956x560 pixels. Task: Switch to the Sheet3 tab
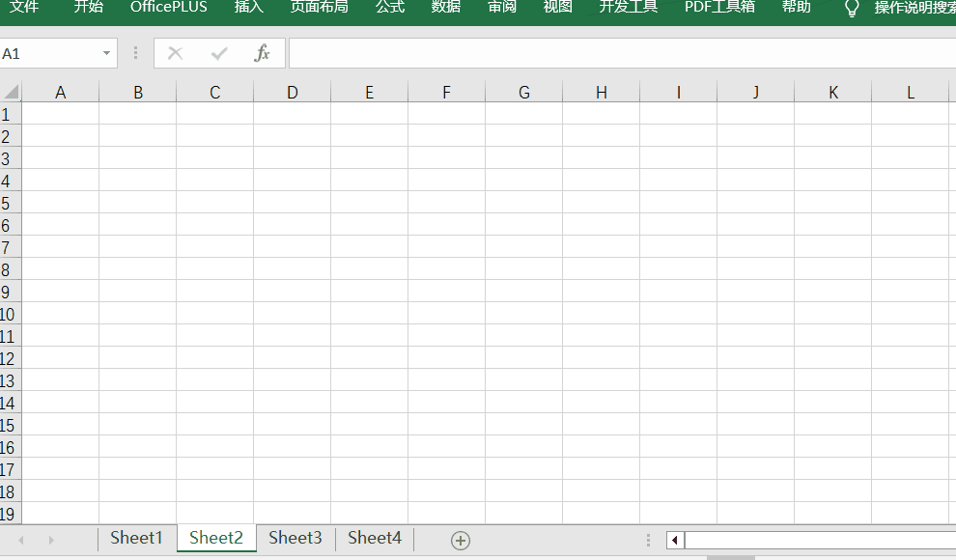(x=295, y=538)
